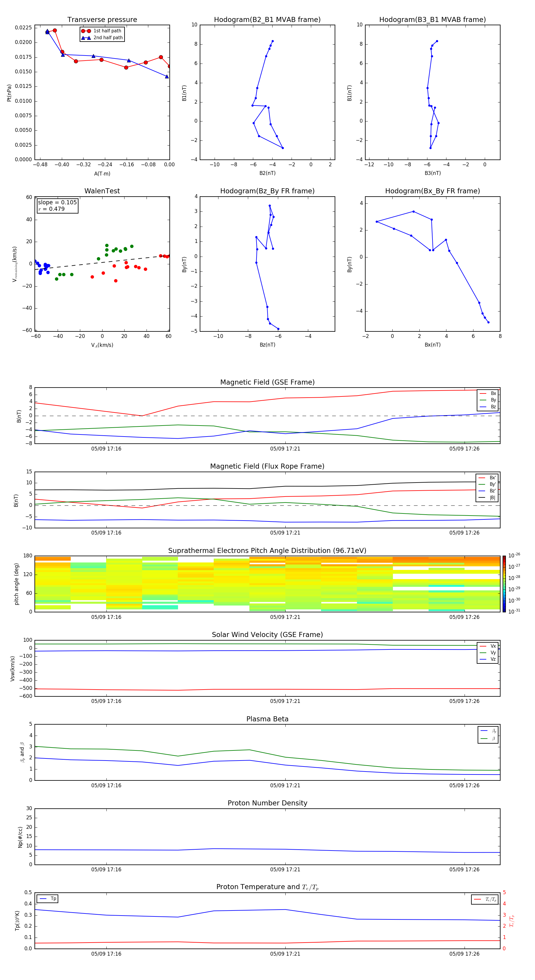Click the pitch angle plot colorbar
This screenshot has width=535, height=980.
click(x=504, y=584)
